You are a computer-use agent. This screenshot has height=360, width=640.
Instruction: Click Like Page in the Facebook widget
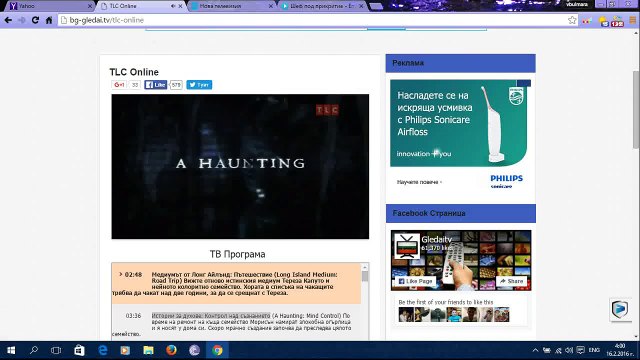(x=415, y=281)
